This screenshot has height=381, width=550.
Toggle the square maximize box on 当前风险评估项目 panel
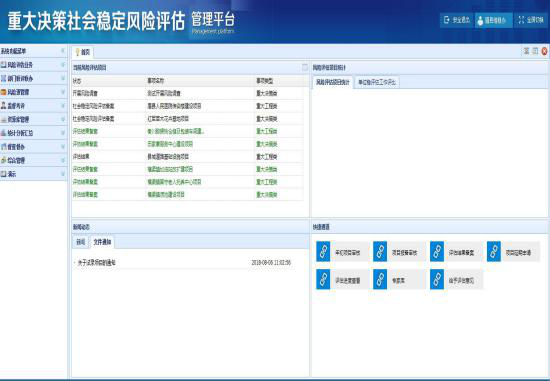coord(305,67)
